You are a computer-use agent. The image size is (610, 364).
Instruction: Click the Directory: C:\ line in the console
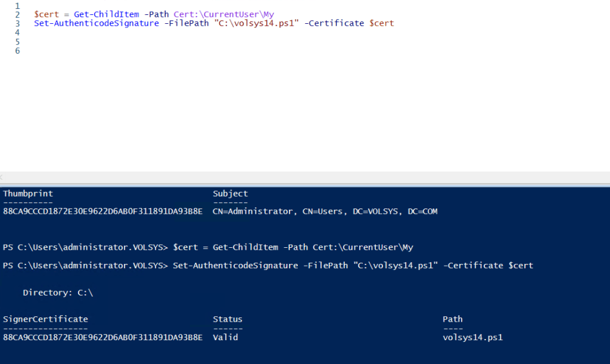click(x=58, y=293)
